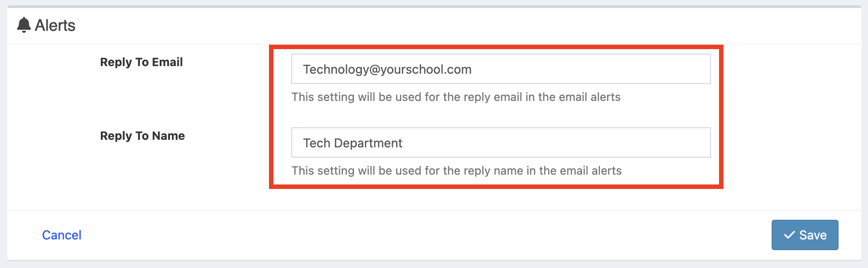This screenshot has height=268, width=868.
Task: Click the reply name help text
Action: tap(456, 171)
